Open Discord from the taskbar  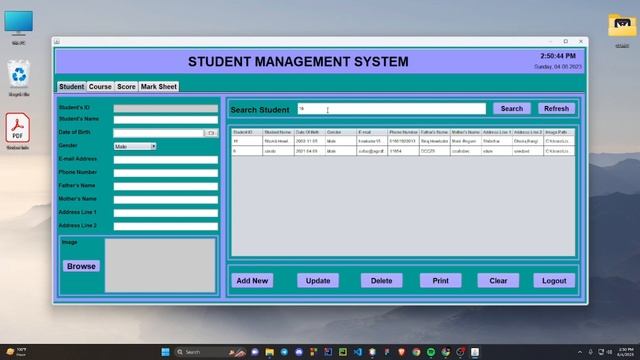click(299, 352)
